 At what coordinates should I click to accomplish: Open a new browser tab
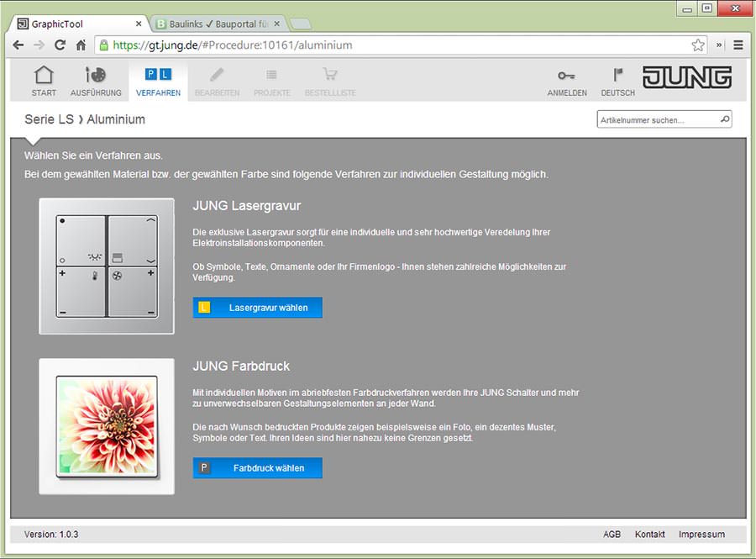[301, 24]
